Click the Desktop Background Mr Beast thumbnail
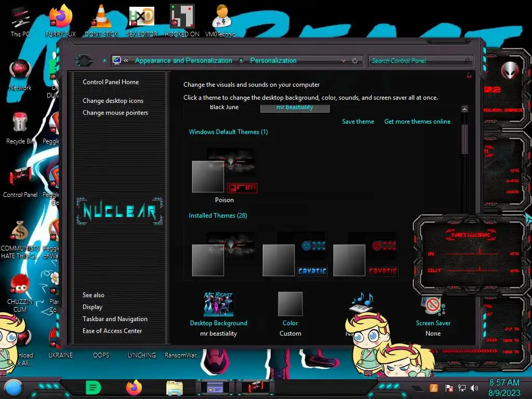Image resolution: width=532 pixels, height=399 pixels. (x=219, y=304)
